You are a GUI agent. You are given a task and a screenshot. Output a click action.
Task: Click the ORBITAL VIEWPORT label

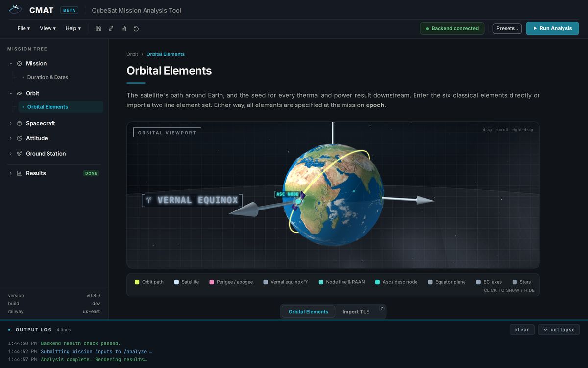167,133
